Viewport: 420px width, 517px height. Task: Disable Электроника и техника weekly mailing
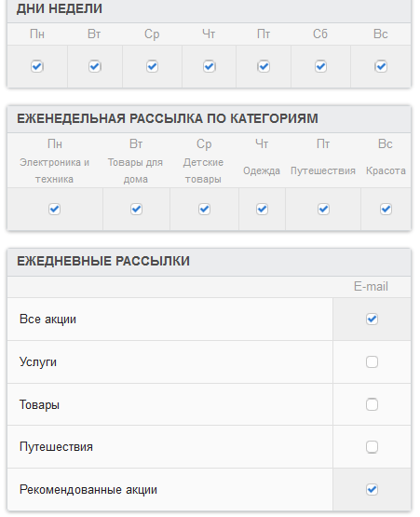coord(54,209)
